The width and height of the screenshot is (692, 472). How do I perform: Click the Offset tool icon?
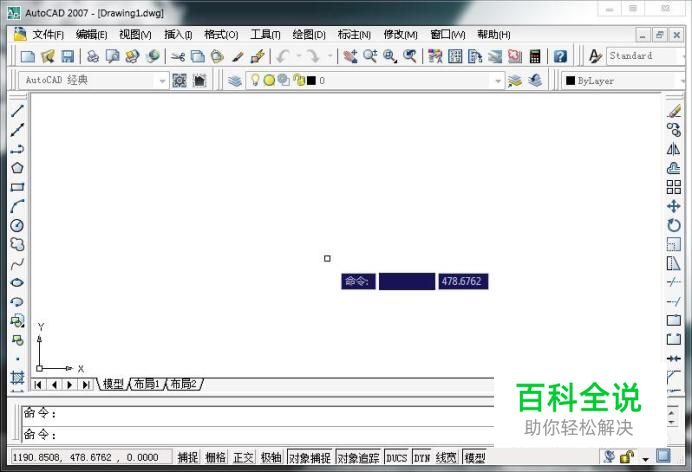[x=673, y=168]
